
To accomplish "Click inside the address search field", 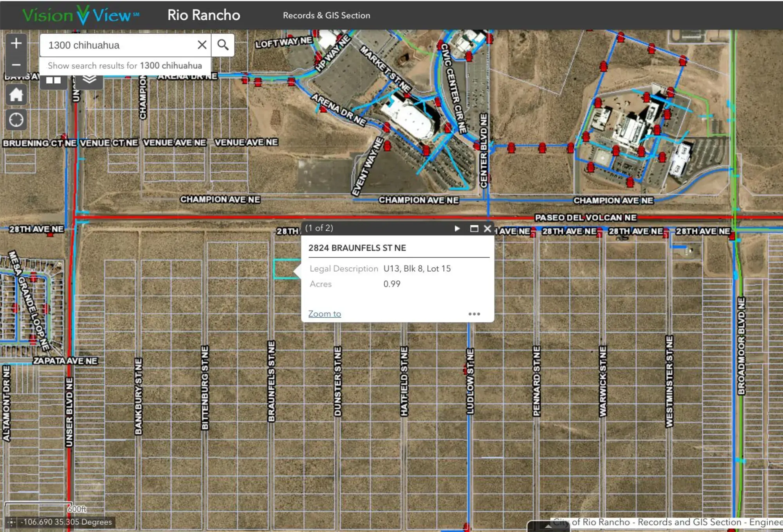I will point(117,45).
